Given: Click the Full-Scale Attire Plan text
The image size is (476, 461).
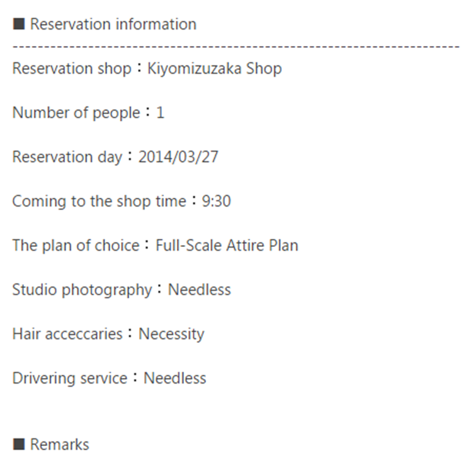Looking at the screenshot, I should [227, 245].
